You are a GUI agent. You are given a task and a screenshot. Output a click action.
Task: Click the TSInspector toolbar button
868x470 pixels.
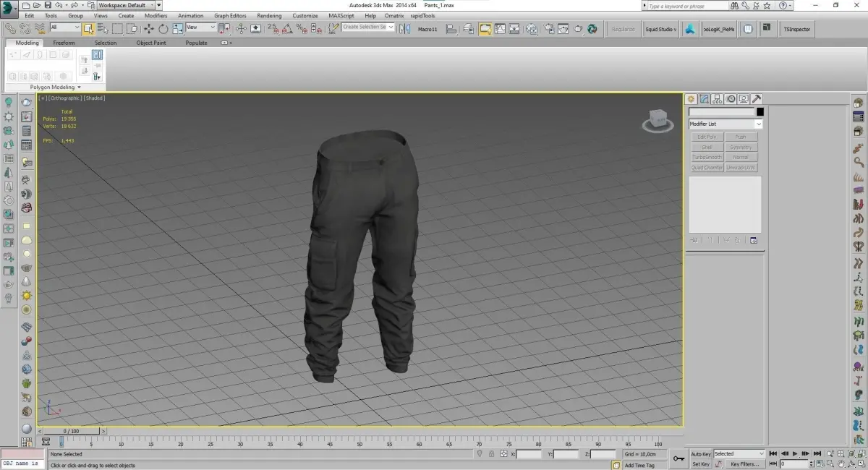click(x=796, y=30)
